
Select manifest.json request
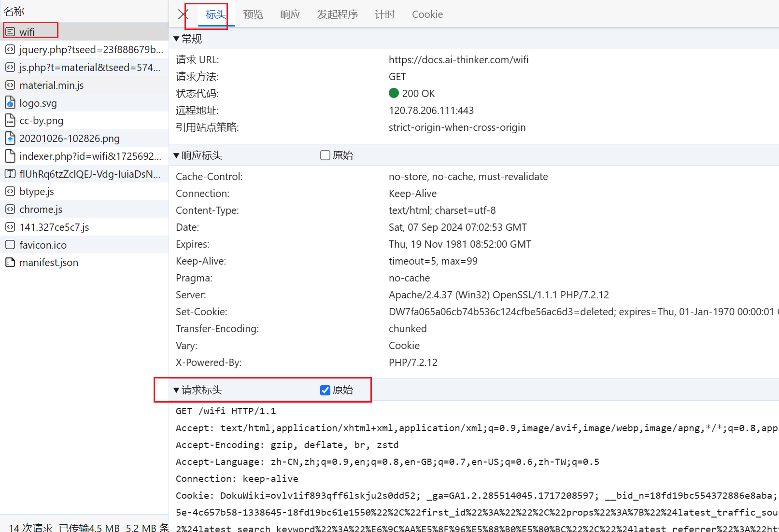click(85, 262)
